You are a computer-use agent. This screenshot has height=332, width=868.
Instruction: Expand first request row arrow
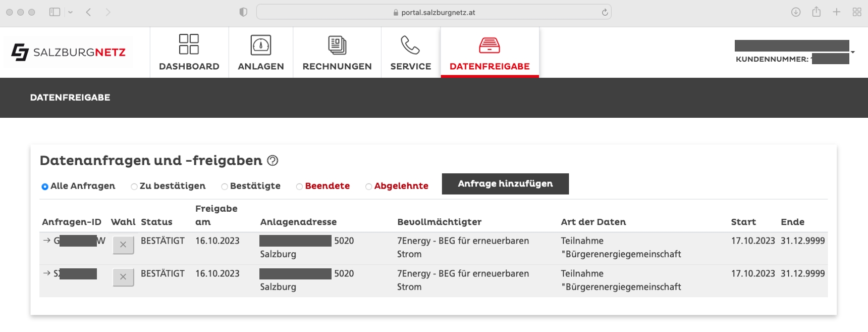point(47,241)
